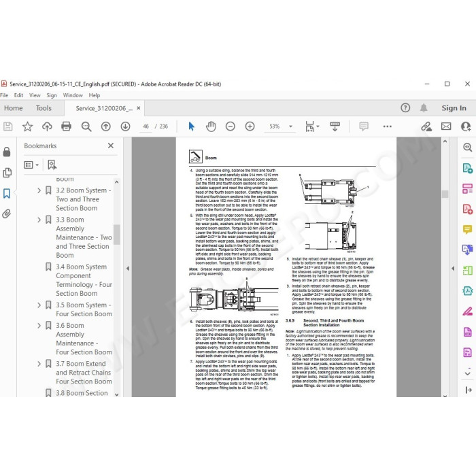Open 3.4 Boom System Component Terminology bookmark

click(x=84, y=280)
